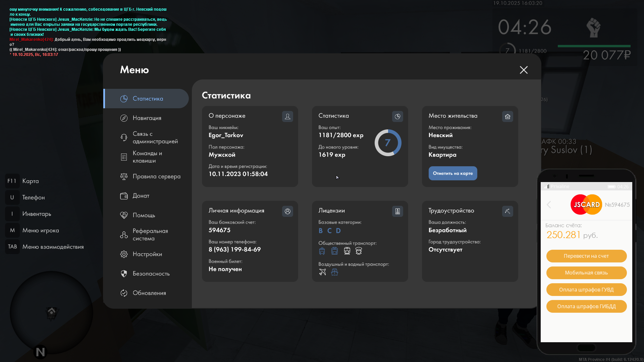Viewport: 644px width, 362px height.
Task: Open the Безопасность section
Action: [151, 274]
